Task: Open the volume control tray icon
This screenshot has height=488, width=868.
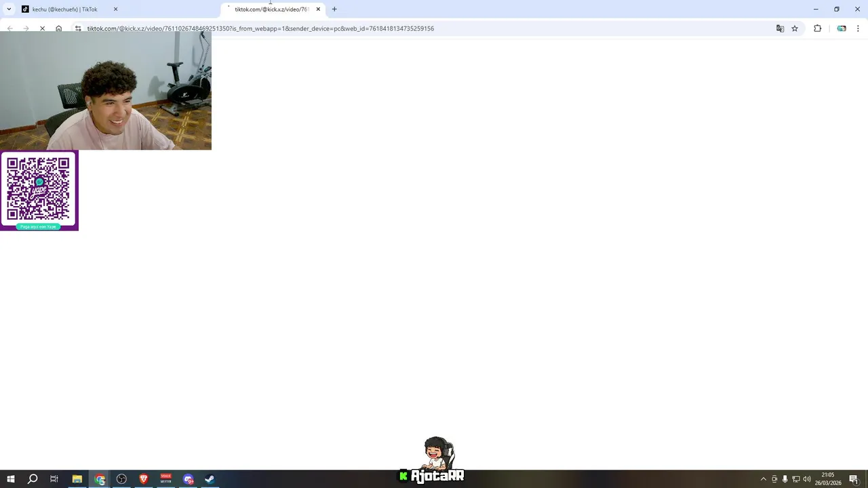Action: coord(807,479)
